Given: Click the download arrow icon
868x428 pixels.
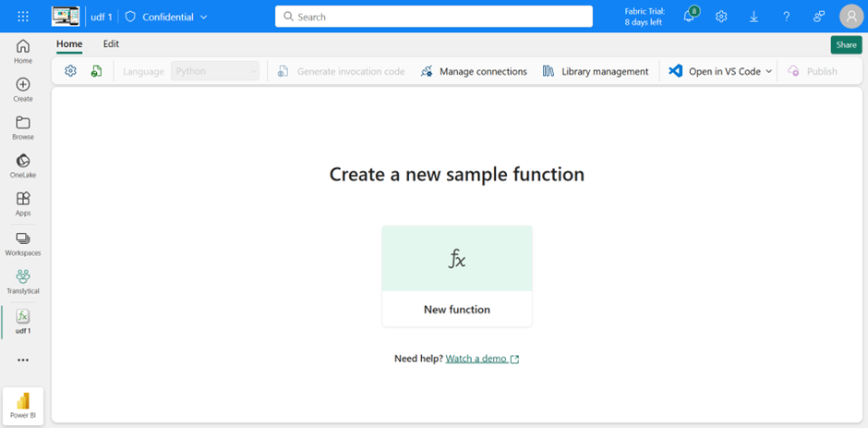Looking at the screenshot, I should pos(753,17).
